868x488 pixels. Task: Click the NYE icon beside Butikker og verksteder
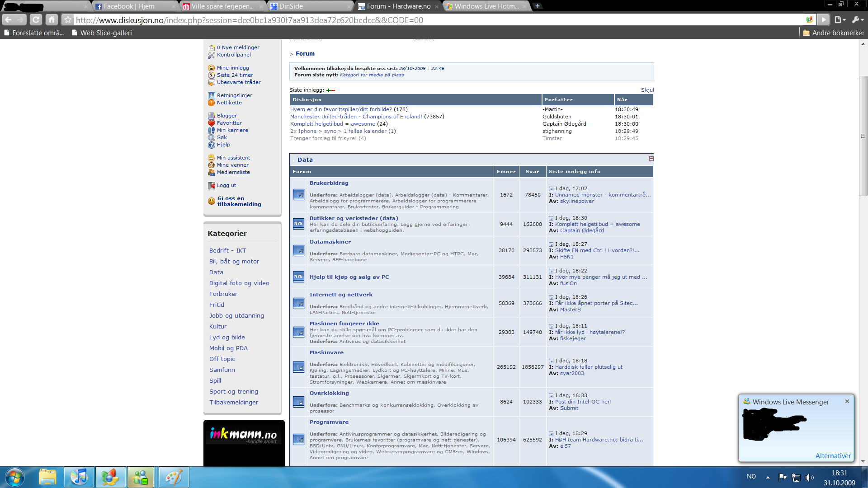pos(298,224)
